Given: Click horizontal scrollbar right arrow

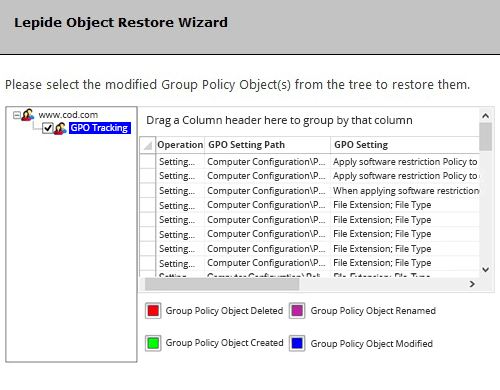Looking at the screenshot, I should point(472,284).
